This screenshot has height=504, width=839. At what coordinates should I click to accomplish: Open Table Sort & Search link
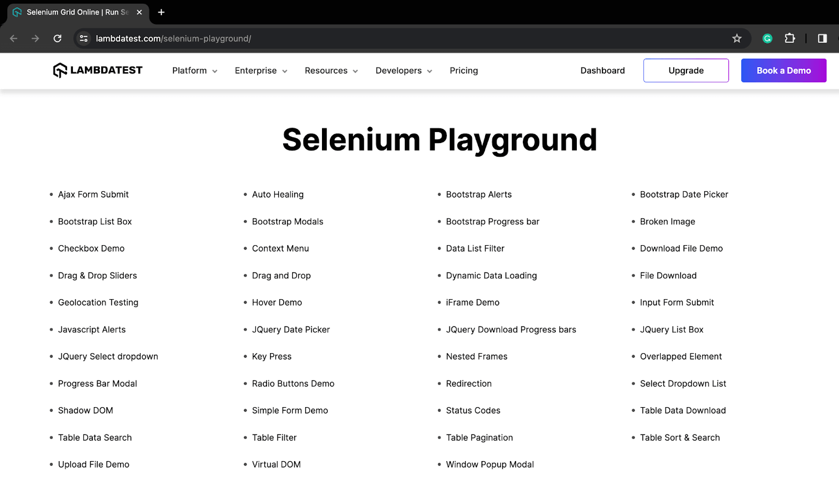[680, 437]
